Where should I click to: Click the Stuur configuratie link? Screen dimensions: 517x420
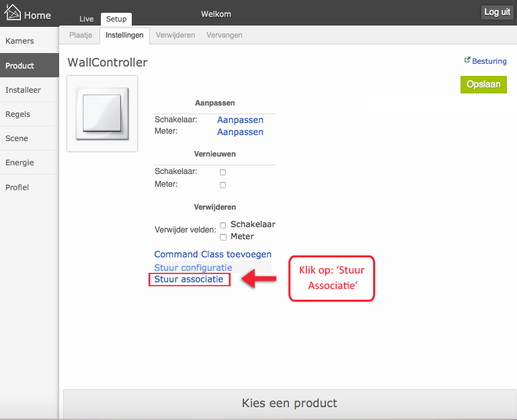click(193, 267)
